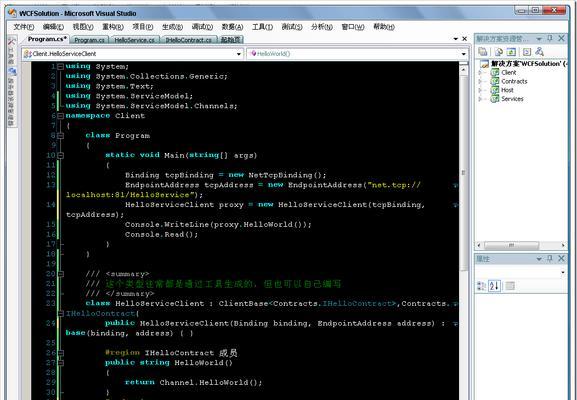Click the Properties icon in Solution Explorer toolbar
The height and width of the screenshot is (400, 577).
[483, 52]
